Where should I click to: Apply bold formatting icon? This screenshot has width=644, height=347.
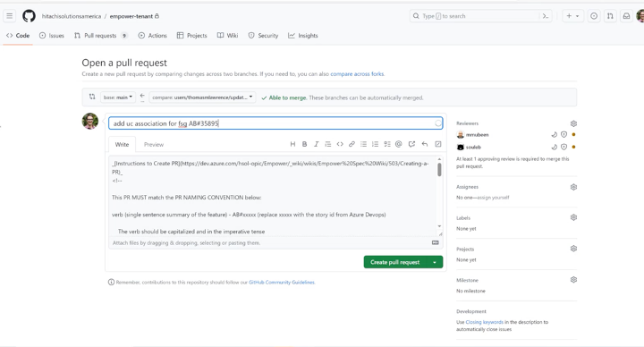tap(305, 144)
